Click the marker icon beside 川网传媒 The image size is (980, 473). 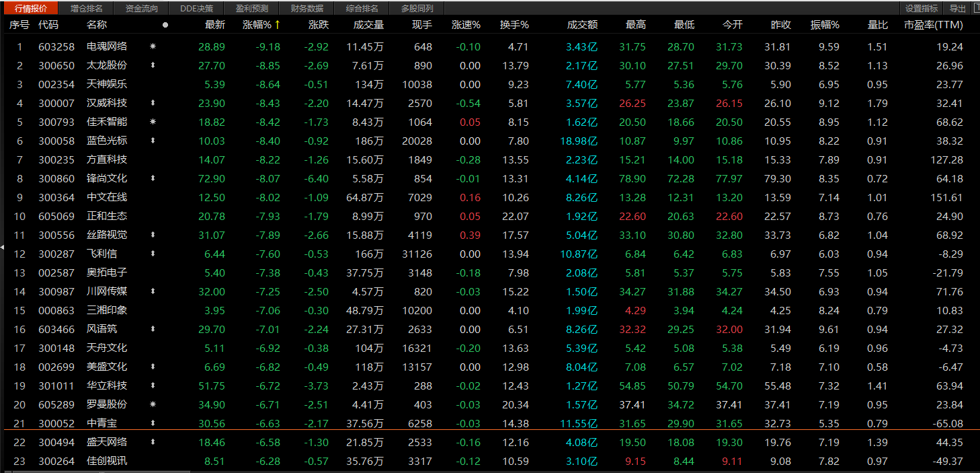click(153, 292)
